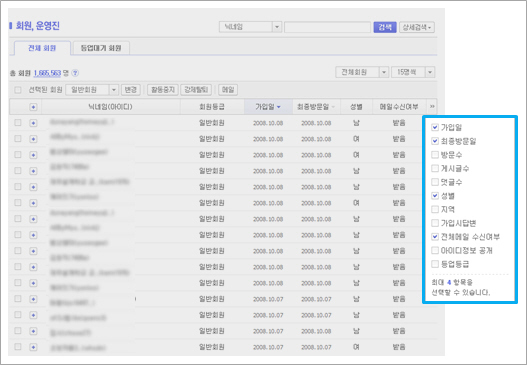Click the 변경 button
Image resolution: width=527 pixels, height=365 pixels.
tap(130, 90)
